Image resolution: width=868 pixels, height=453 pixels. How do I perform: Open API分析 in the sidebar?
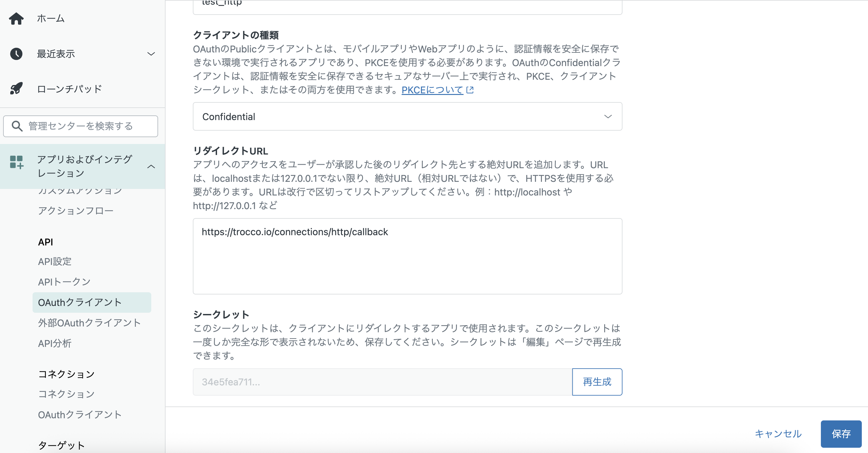54,343
